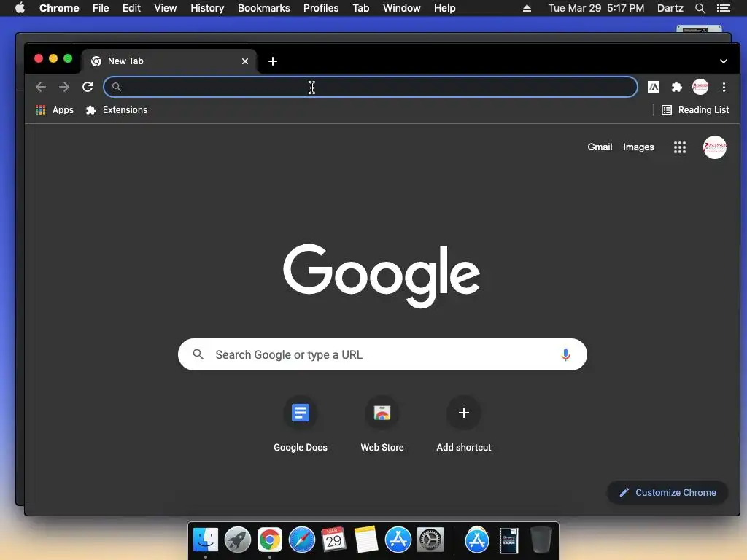Image resolution: width=747 pixels, height=560 pixels.
Task: Go forward with the forward arrow
Action: 64,87
